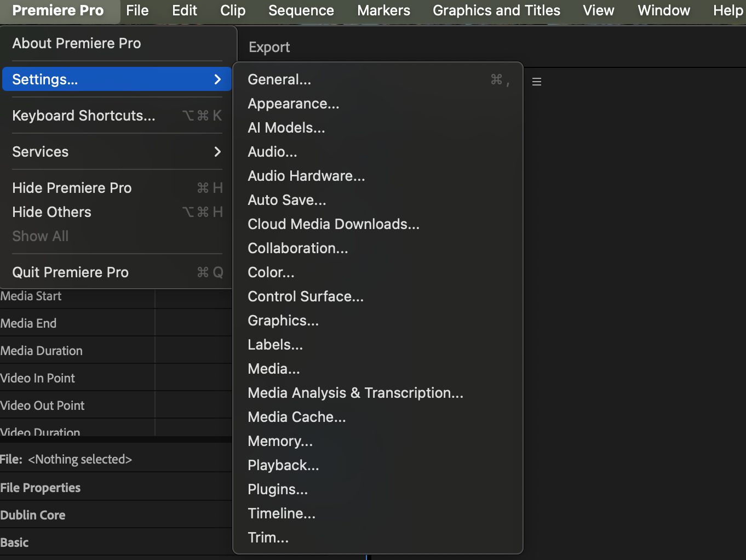This screenshot has width=746, height=560.
Task: Open the Sequence menu in menu bar
Action: click(x=301, y=10)
